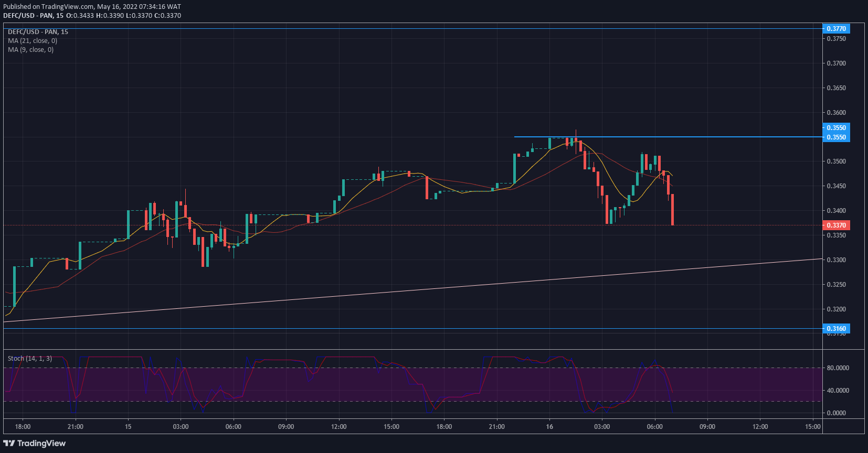Image resolution: width=868 pixels, height=453 pixels.
Task: Click the 03:00 time label right of 15
Action: [x=181, y=427]
